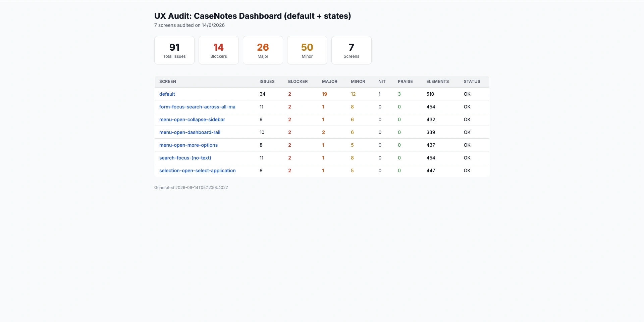644x322 pixels.
Task: Open form-focus-search-across-all-ma link
Action: [x=197, y=107]
